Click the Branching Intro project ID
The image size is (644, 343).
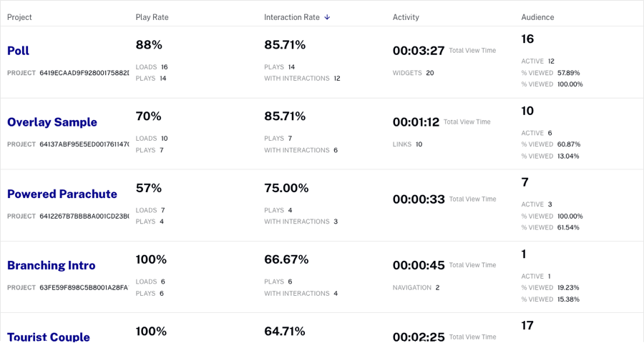[x=84, y=287]
